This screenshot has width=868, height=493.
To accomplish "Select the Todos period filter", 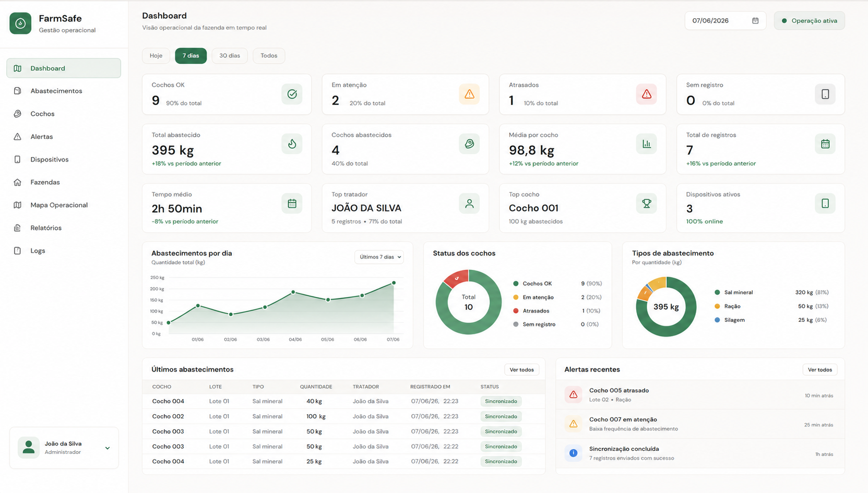I will (x=269, y=56).
